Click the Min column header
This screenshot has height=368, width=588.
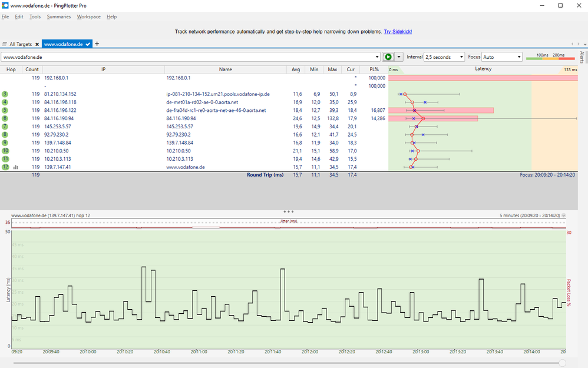(314, 69)
